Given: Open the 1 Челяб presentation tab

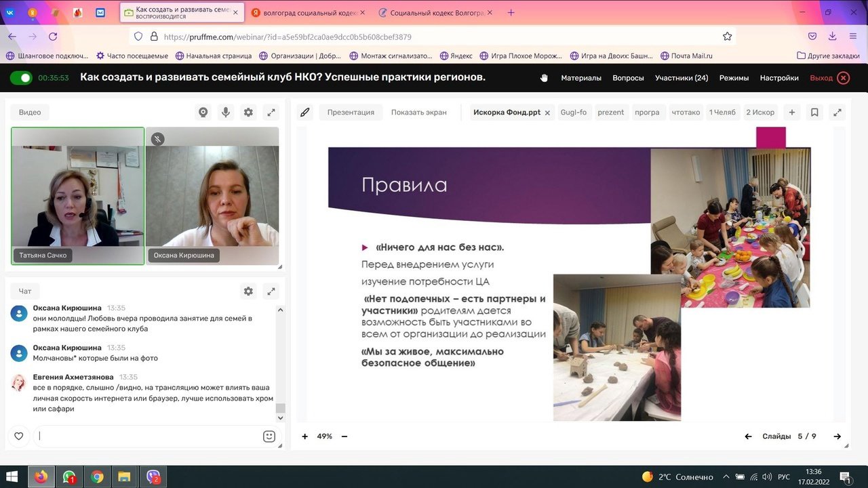Looking at the screenshot, I should coord(722,113).
